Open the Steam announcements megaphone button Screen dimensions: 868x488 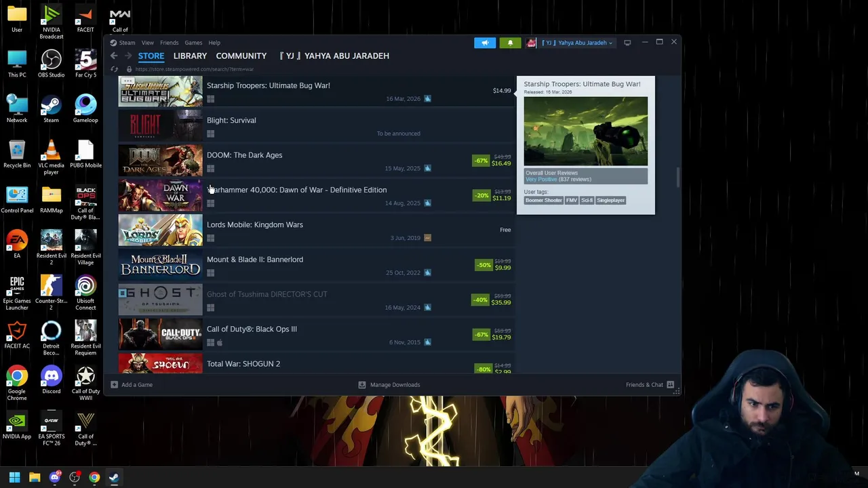(485, 43)
